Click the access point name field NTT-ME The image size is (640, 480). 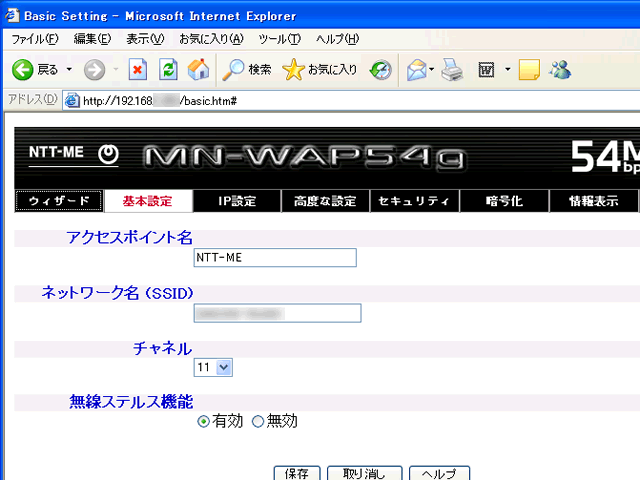[275, 258]
